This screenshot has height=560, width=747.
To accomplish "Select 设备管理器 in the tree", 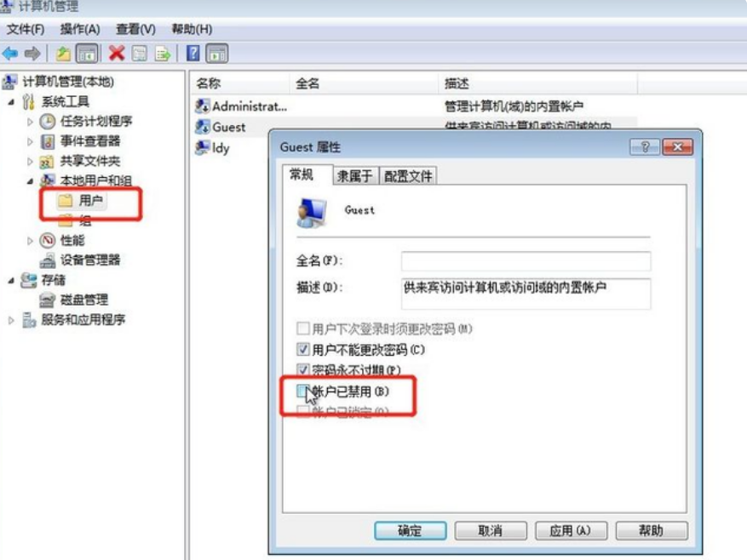I will click(90, 260).
